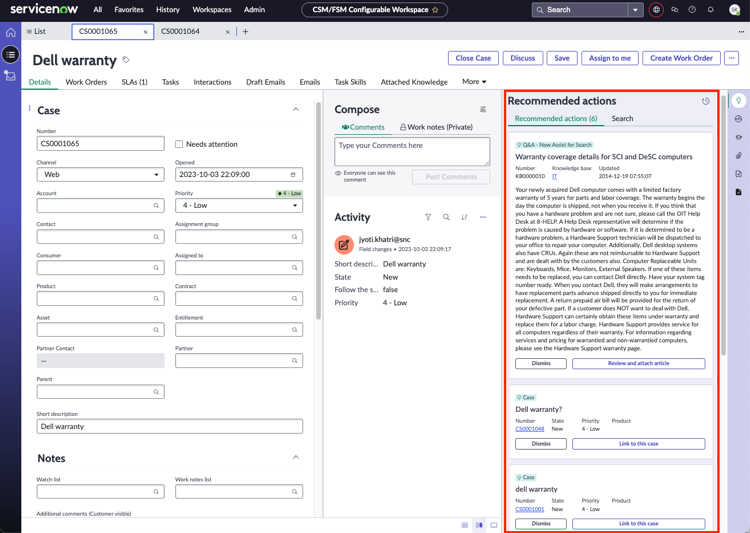750x533 pixels.
Task: Open the attachments paperclip icon in sidebar
Action: (739, 155)
